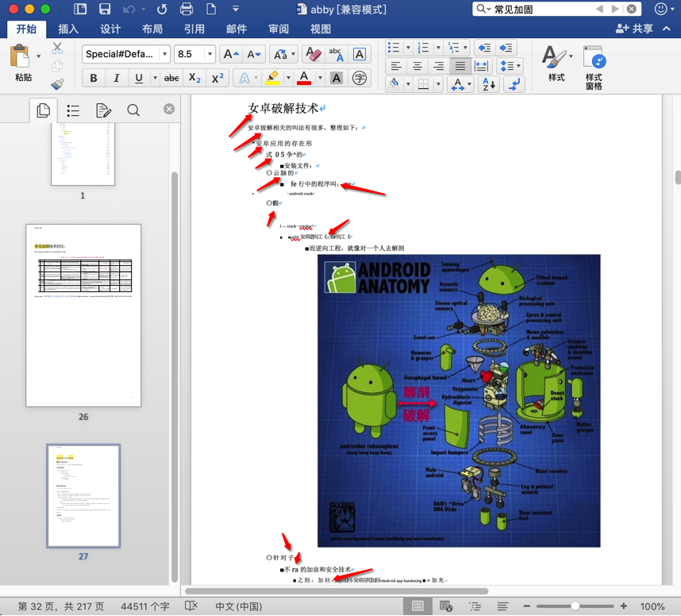Apply character border with the boxed A icon

tap(360, 54)
